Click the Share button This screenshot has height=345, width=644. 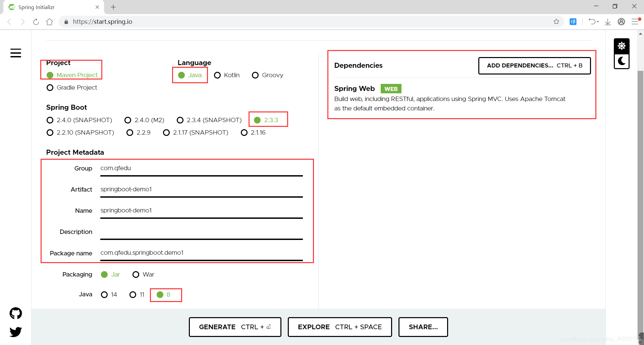423,327
